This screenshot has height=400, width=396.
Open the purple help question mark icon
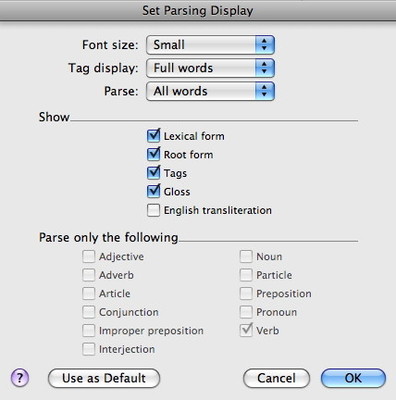tap(20, 378)
